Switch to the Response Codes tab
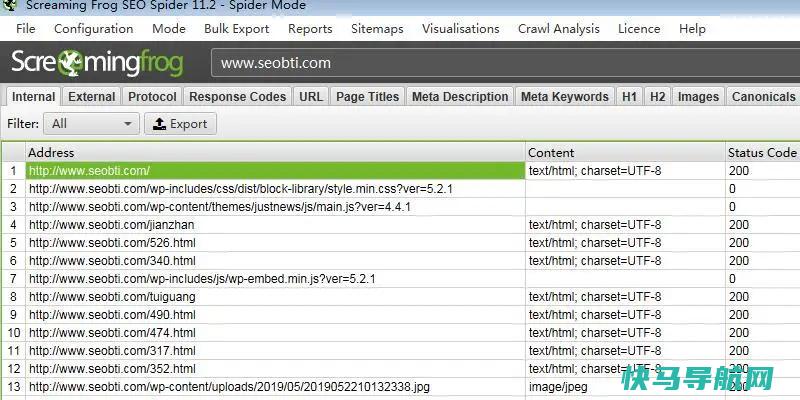 coord(237,96)
